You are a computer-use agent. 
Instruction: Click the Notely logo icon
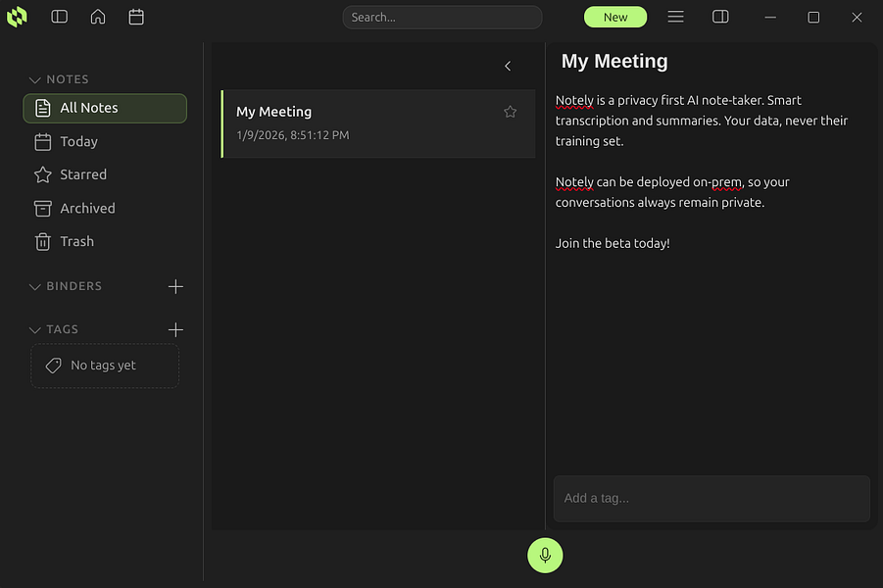tap(17, 17)
